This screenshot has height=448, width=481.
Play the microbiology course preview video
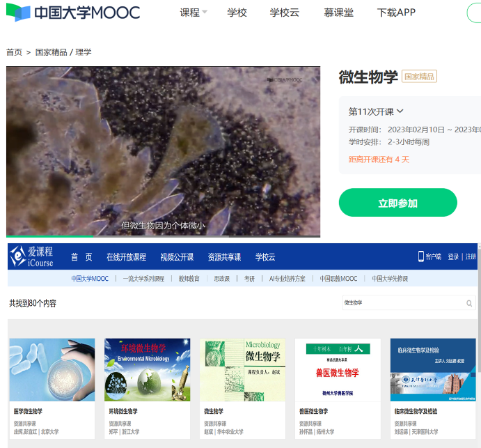[163, 150]
